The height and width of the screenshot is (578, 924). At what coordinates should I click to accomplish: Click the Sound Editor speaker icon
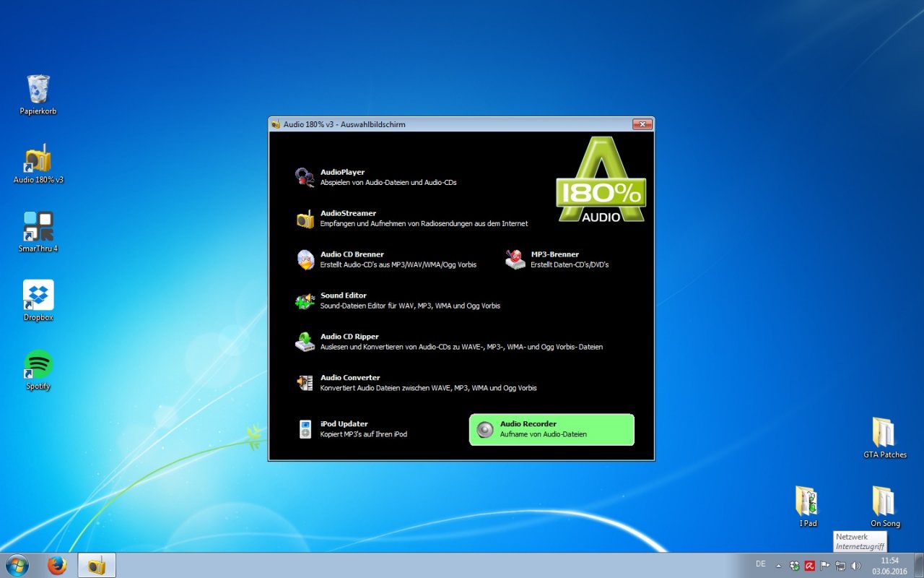305,301
